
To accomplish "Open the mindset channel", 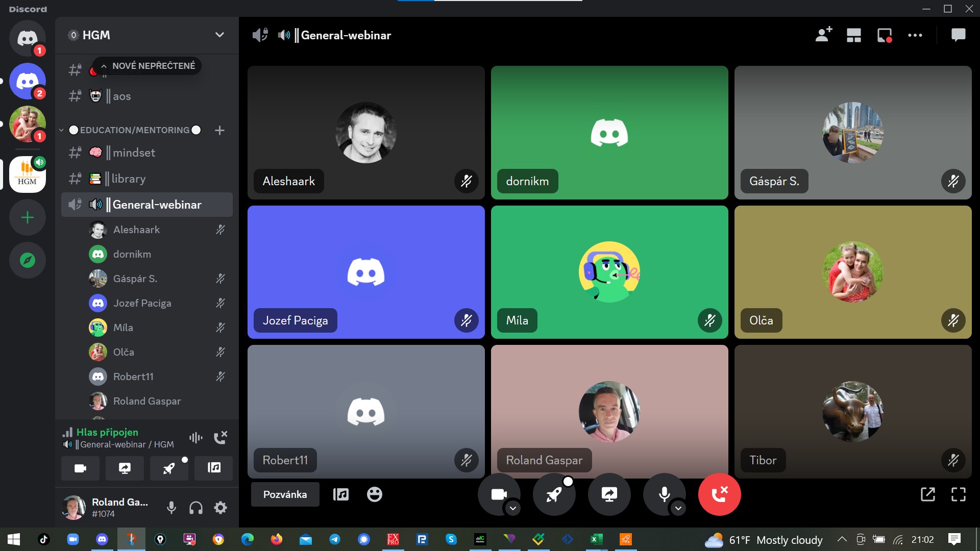I will 147,153.
